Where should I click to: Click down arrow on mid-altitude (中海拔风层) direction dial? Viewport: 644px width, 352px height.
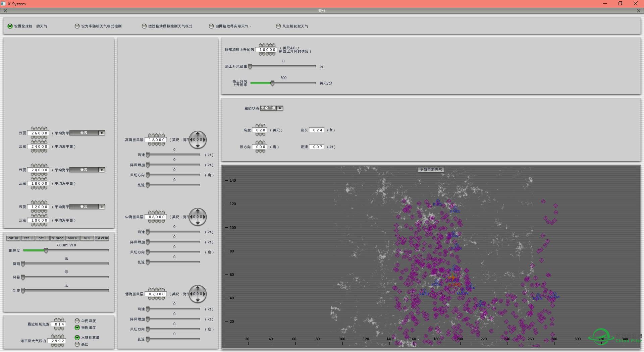198,223
